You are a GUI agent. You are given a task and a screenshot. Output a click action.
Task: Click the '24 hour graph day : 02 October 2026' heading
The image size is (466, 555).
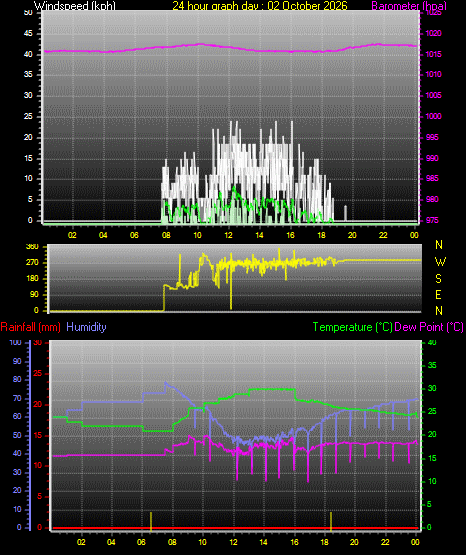pos(260,6)
